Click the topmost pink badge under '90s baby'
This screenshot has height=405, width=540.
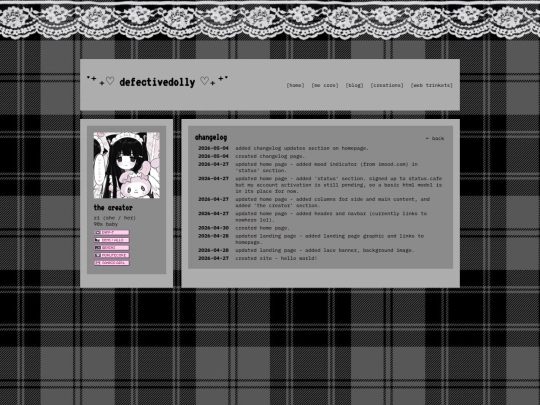pos(112,232)
